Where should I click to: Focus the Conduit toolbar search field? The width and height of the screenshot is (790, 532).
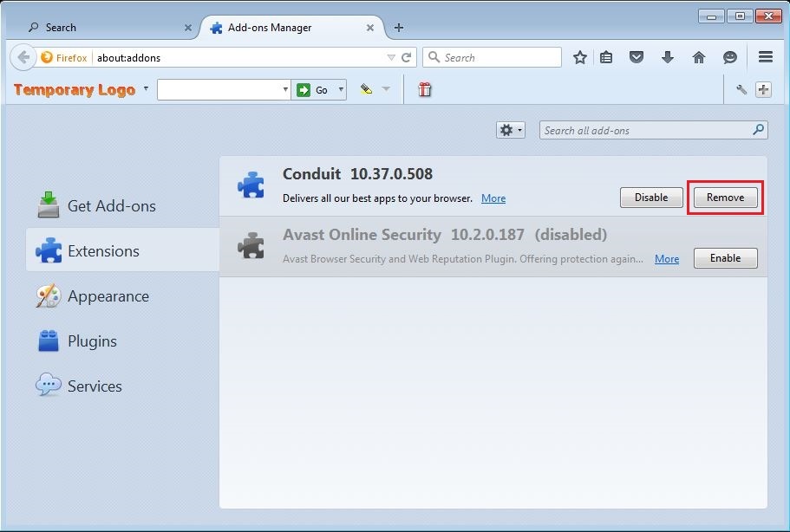[219, 89]
